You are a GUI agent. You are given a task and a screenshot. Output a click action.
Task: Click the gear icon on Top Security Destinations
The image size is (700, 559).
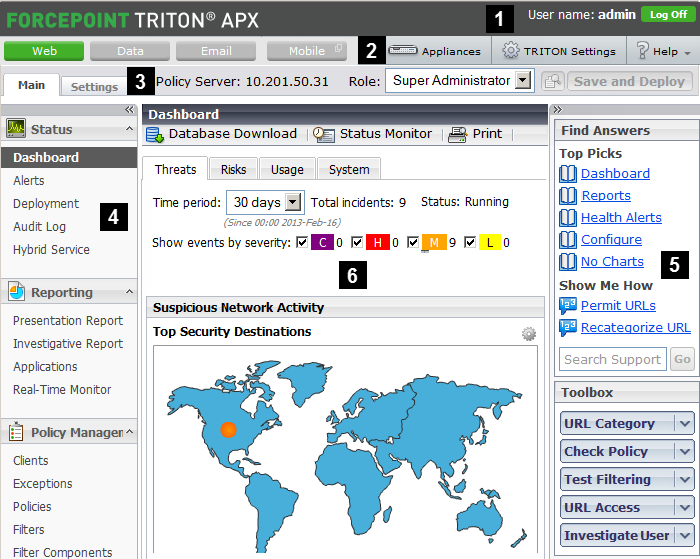[x=529, y=334]
